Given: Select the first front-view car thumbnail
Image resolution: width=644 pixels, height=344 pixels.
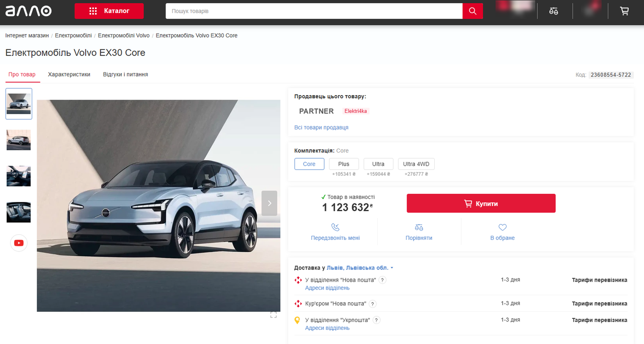Looking at the screenshot, I should (19, 104).
